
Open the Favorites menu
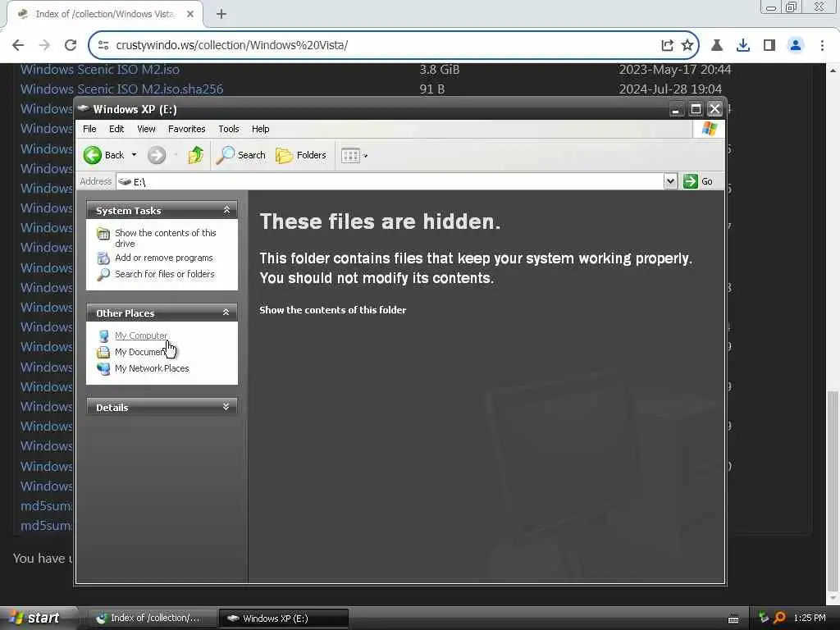(x=186, y=129)
